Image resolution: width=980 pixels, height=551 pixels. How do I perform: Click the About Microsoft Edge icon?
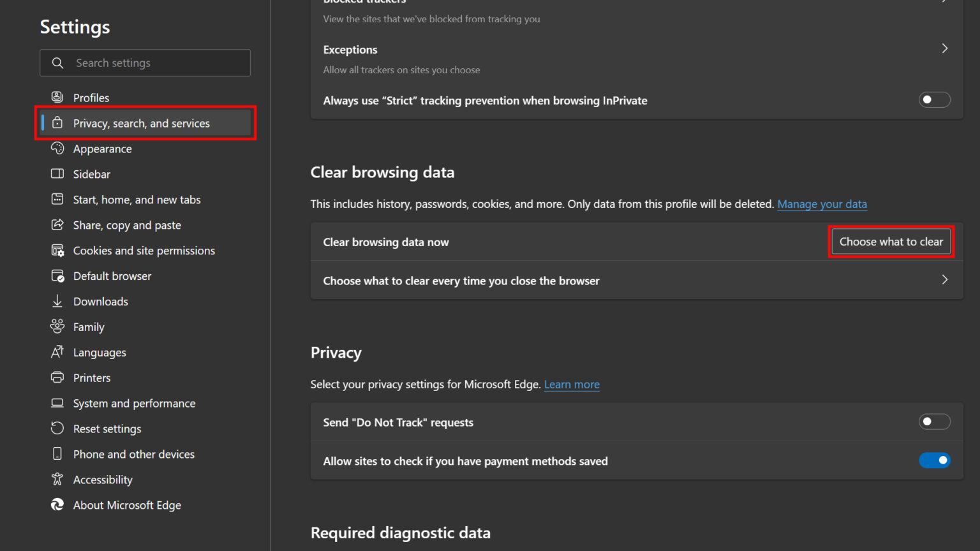coord(57,504)
